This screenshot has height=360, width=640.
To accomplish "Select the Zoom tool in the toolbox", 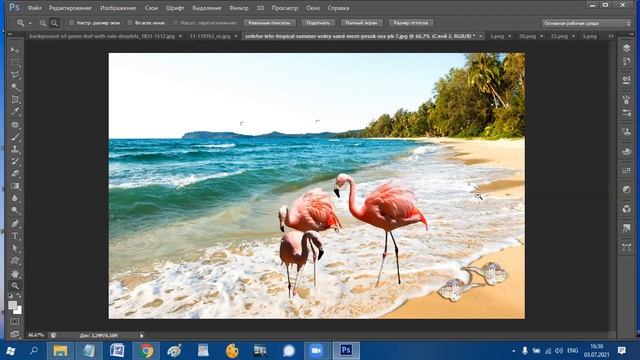I will click(15, 286).
